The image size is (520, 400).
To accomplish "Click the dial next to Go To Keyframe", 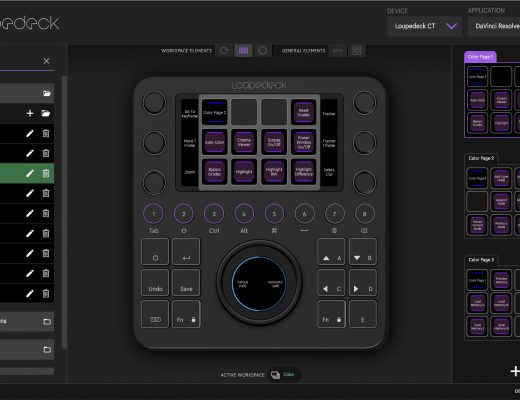I will coord(154,103).
